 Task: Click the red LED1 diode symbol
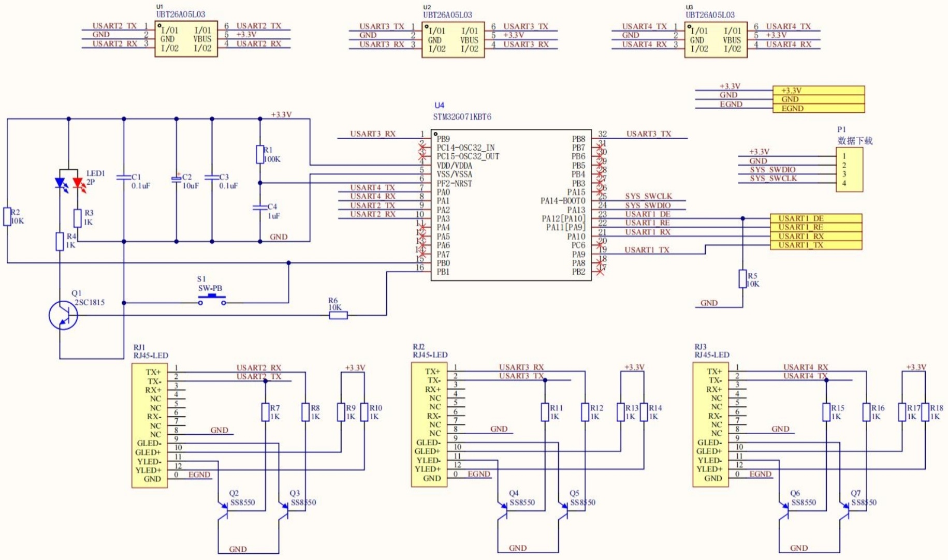click(x=78, y=183)
